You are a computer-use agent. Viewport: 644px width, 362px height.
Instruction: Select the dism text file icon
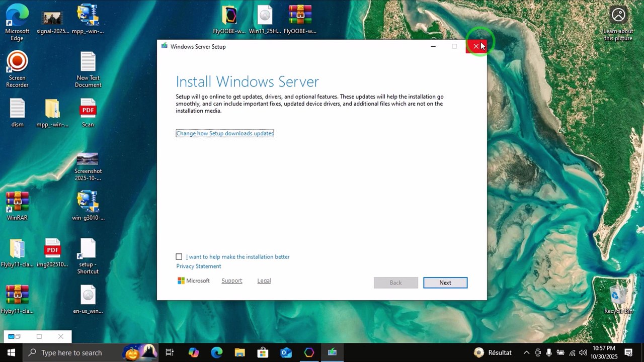(17, 113)
